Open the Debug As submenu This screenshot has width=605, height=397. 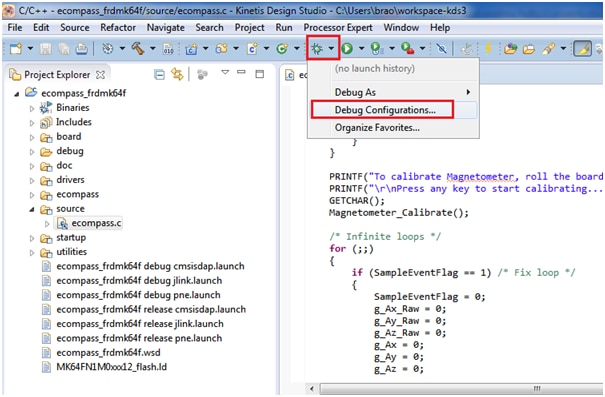[394, 92]
